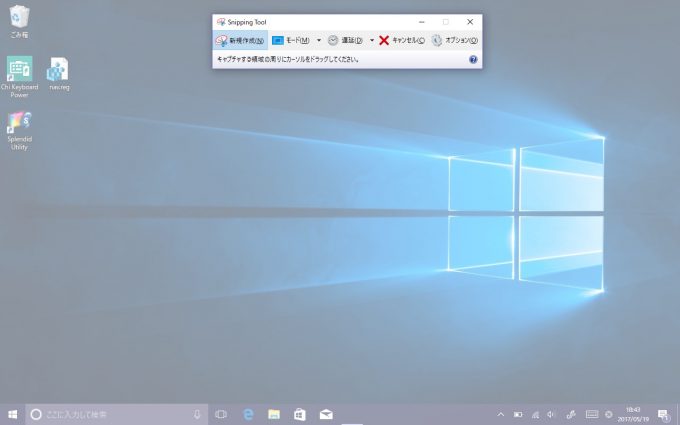Open オプション (Options) in Snipping Tool

[454, 40]
